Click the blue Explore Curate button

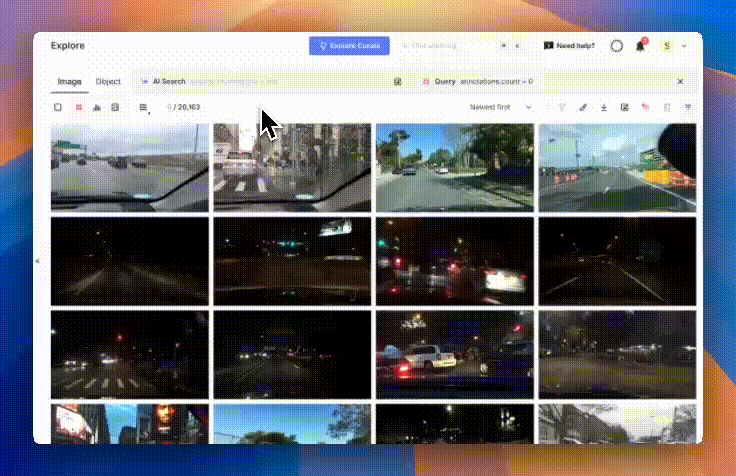pyautogui.click(x=349, y=46)
